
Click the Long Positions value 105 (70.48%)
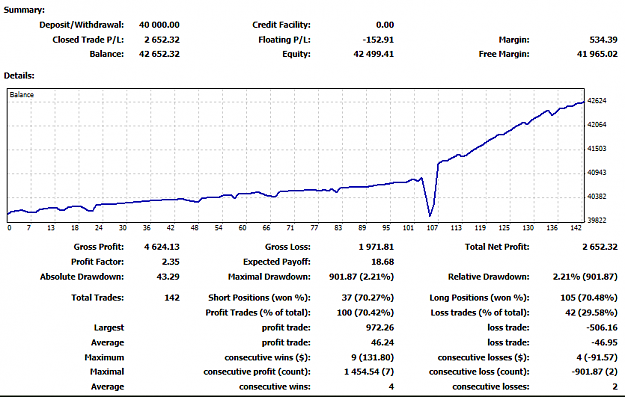[589, 298]
